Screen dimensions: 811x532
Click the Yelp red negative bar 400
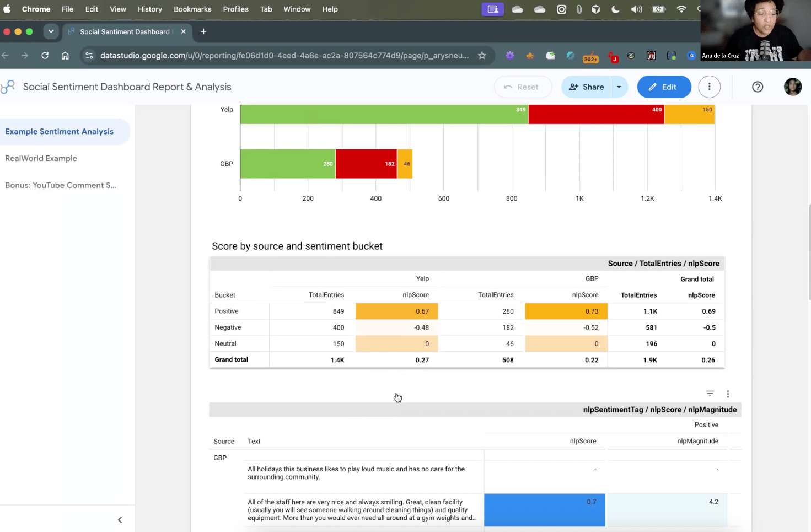(x=596, y=114)
